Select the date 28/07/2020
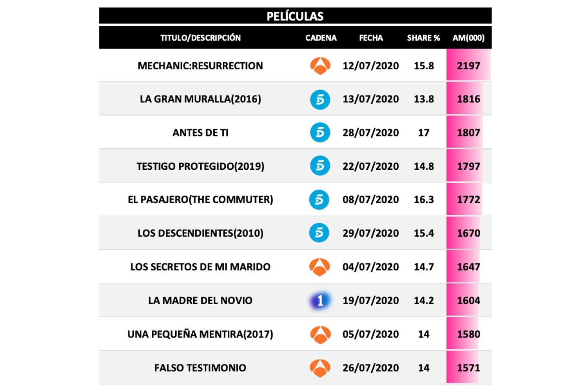588x392 pixels. coord(371,132)
